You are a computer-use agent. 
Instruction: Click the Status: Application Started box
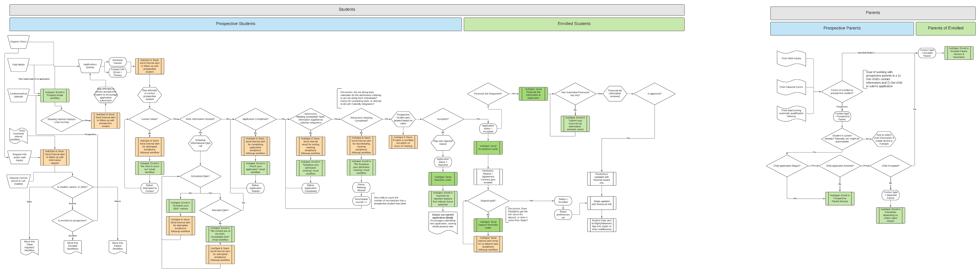pos(255,188)
